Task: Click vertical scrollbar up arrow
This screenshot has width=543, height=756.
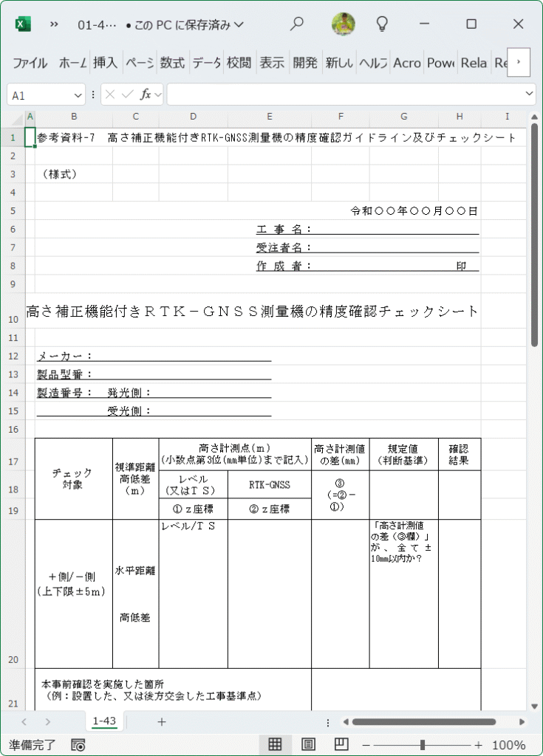Action: [x=534, y=117]
